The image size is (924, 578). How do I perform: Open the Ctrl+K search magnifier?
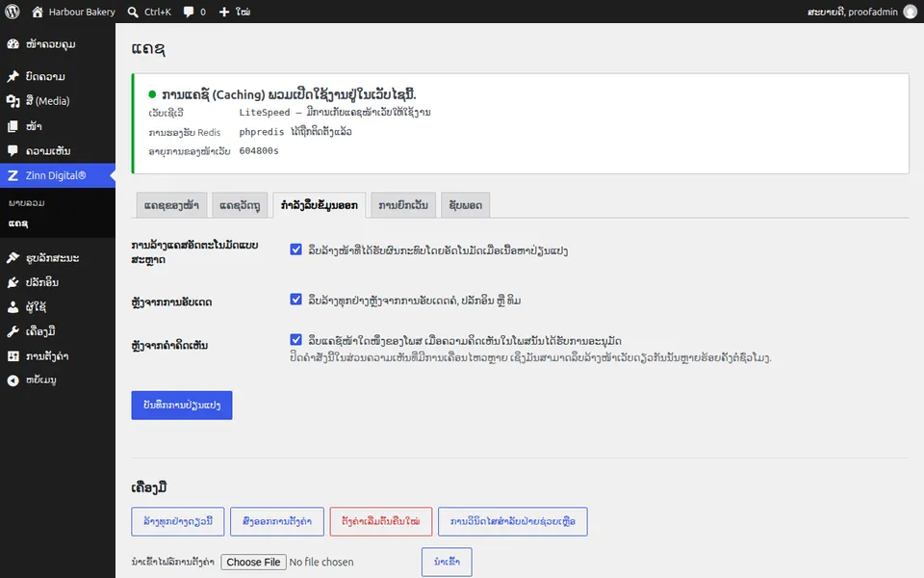(133, 12)
